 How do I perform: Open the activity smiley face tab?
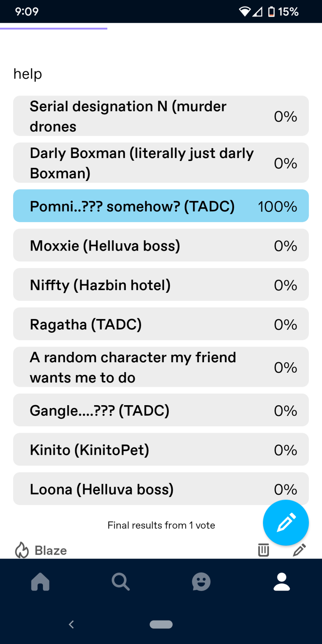pyautogui.click(x=201, y=582)
